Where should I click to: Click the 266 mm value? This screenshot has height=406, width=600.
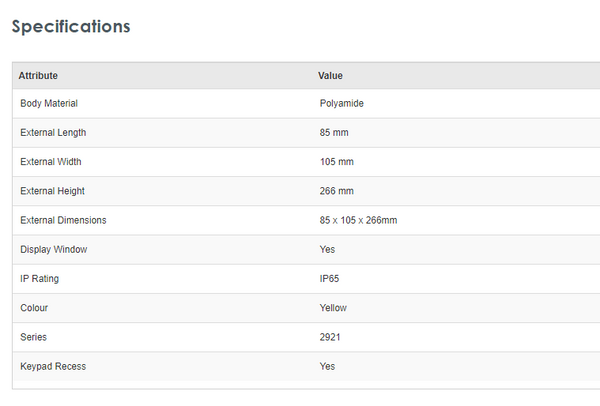coord(337,190)
